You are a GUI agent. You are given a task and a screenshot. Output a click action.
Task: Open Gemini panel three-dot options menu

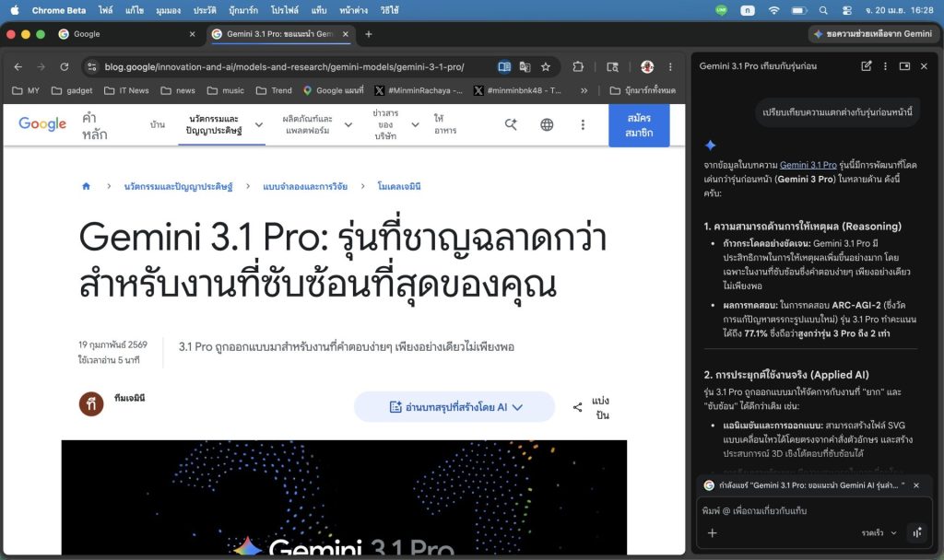tap(885, 66)
